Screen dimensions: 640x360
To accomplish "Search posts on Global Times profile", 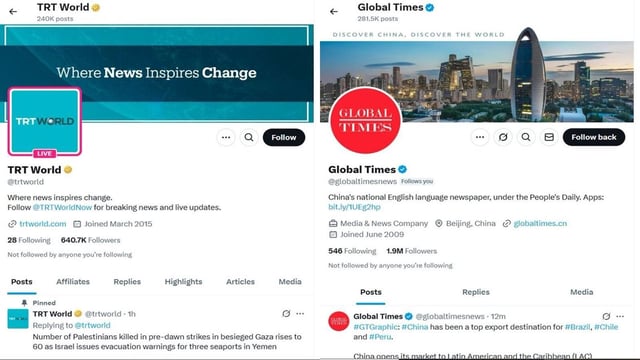I will pos(526,137).
